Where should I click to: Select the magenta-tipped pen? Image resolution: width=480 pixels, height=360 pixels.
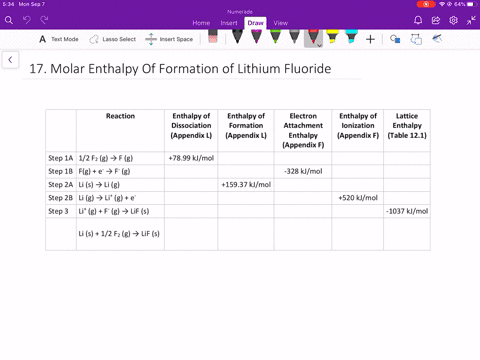click(256, 36)
